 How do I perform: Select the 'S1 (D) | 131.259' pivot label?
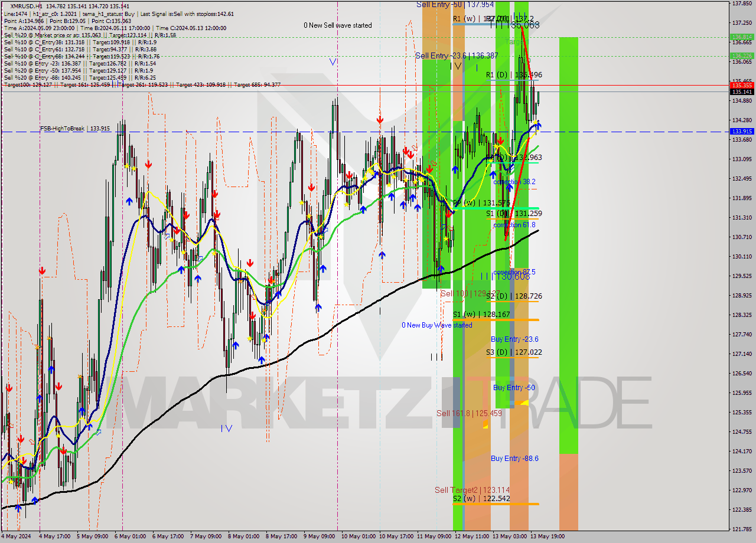tap(514, 214)
